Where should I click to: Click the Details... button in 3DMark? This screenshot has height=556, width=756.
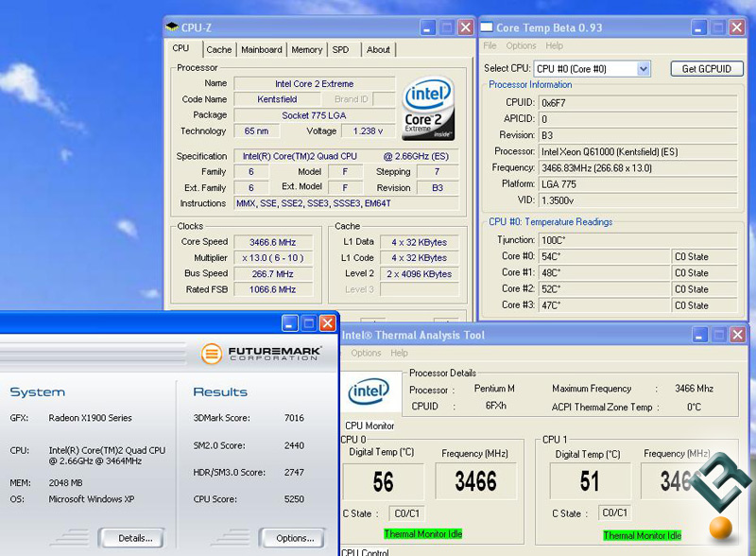click(131, 538)
